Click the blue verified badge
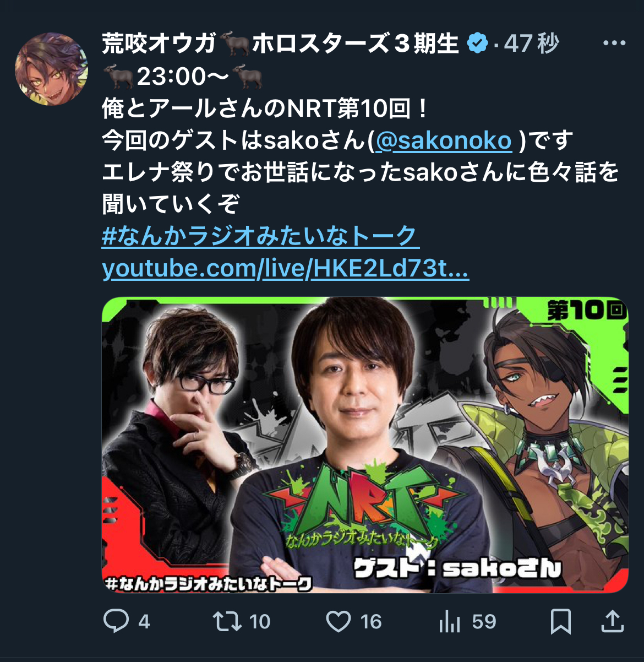Image resolution: width=644 pixels, height=662 pixels. tap(478, 44)
